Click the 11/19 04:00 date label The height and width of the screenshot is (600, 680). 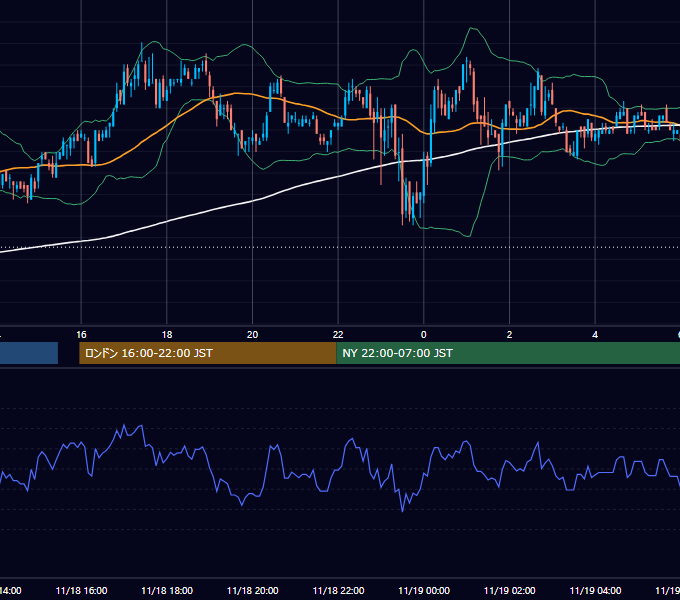click(x=595, y=590)
